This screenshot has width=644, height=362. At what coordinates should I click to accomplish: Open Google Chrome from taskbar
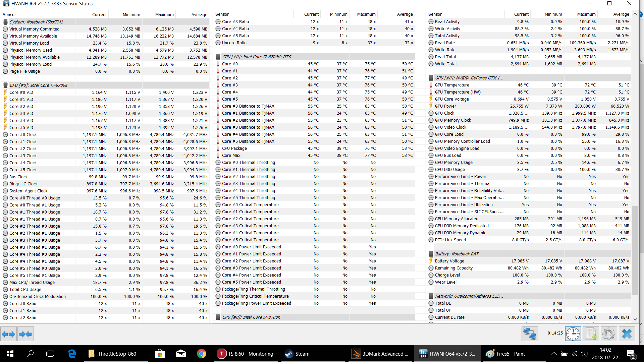(x=201, y=354)
